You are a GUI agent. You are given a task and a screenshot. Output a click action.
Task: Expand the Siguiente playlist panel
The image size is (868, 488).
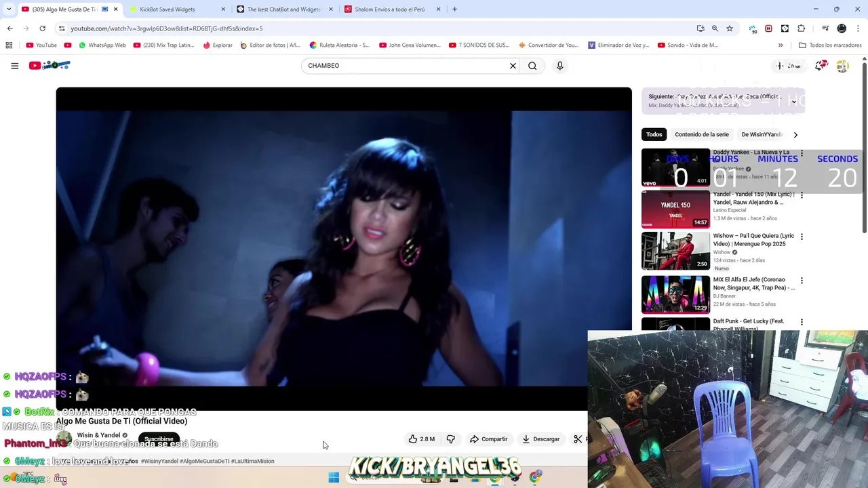[793, 102]
